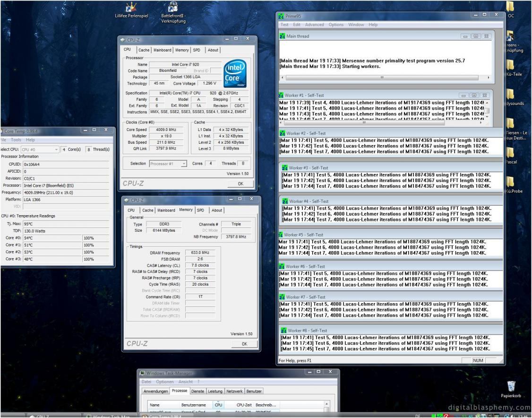Viewport: 532px width, 418px height.
Task: Switch to SPD tab in lower CPU-Z window
Action: click(200, 210)
